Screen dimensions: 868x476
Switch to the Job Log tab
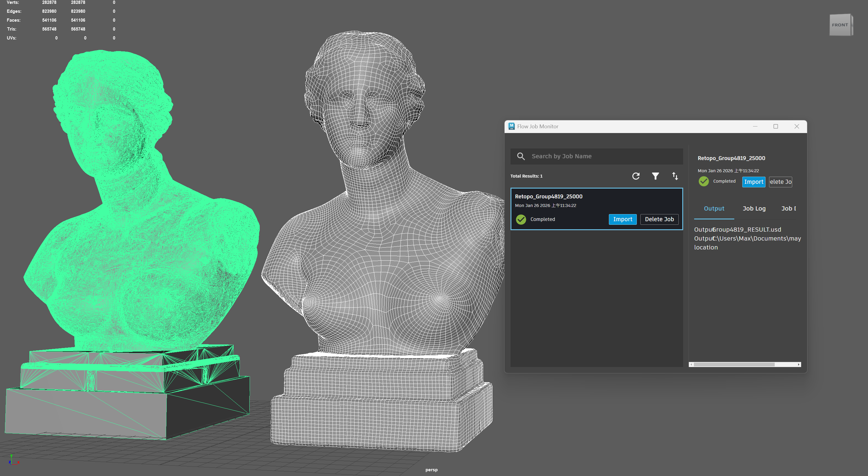754,209
